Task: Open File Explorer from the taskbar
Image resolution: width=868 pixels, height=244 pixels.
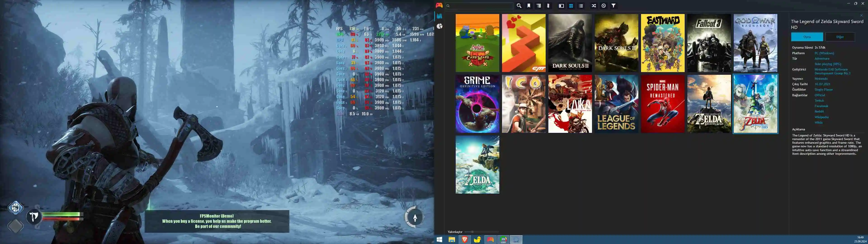Action: click(452, 240)
